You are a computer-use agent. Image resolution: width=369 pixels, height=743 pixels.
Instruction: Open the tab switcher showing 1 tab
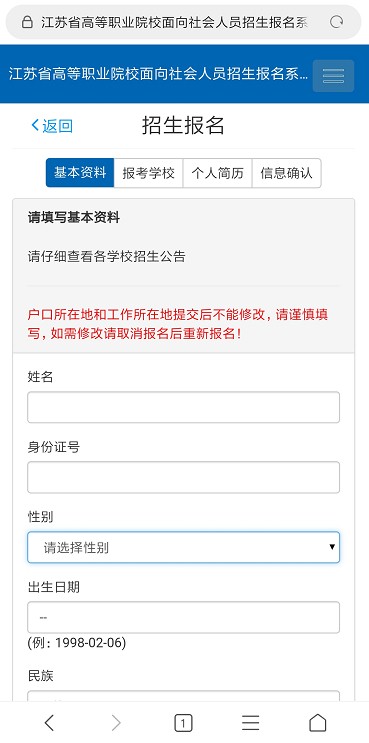(x=183, y=723)
